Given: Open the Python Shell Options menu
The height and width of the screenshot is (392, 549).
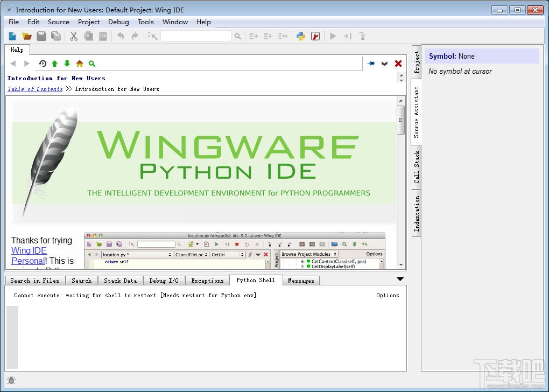Looking at the screenshot, I should pyautogui.click(x=388, y=295).
